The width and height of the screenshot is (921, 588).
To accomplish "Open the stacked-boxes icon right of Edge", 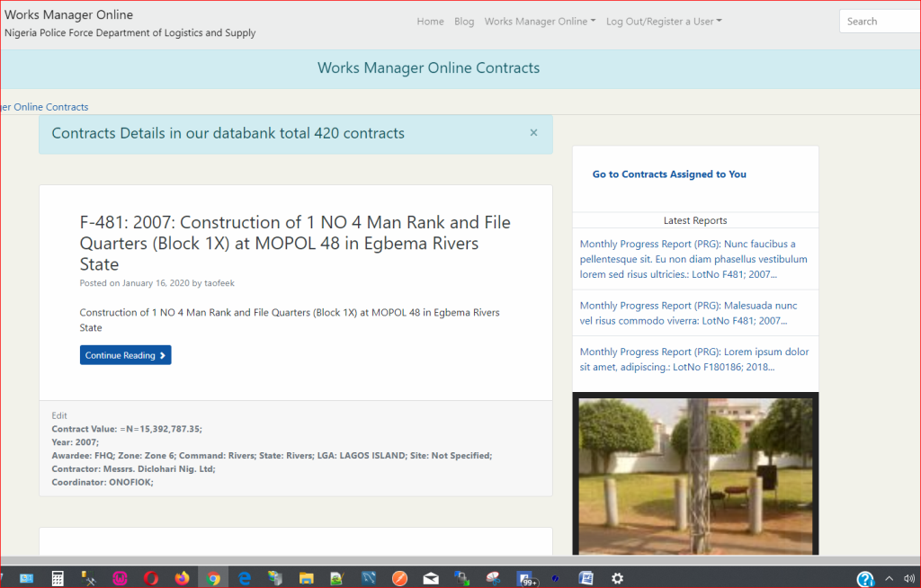I will (275, 579).
